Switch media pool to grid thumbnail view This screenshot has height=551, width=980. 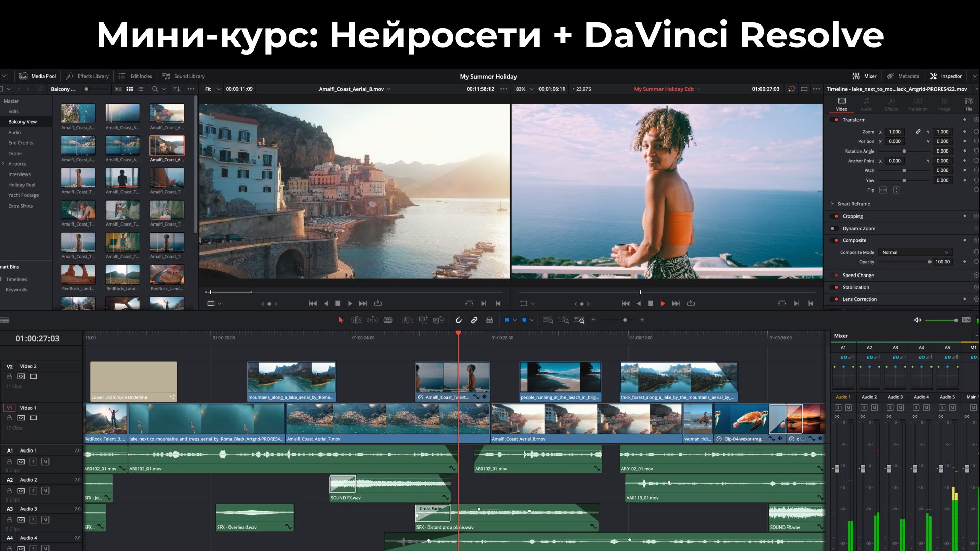point(130,89)
